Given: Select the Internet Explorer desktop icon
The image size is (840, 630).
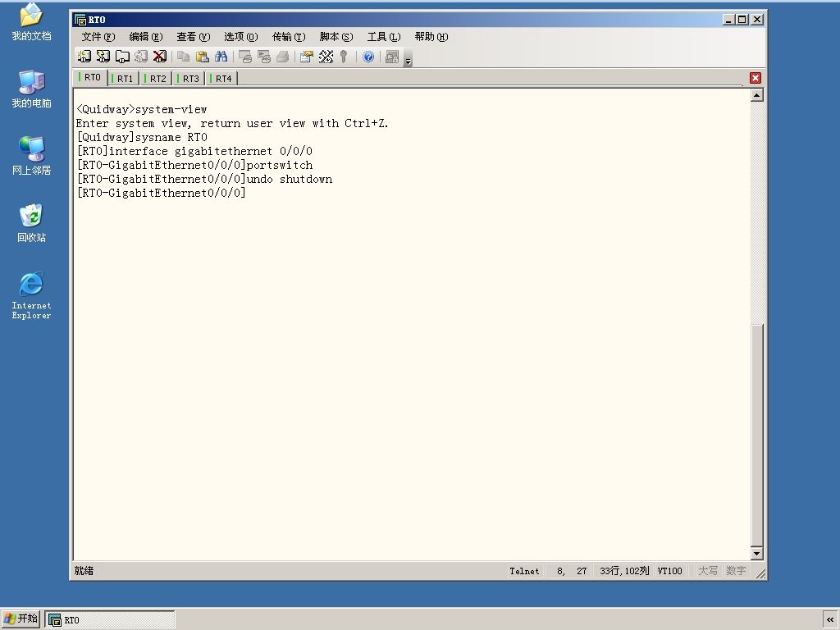Looking at the screenshot, I should click(x=31, y=295).
